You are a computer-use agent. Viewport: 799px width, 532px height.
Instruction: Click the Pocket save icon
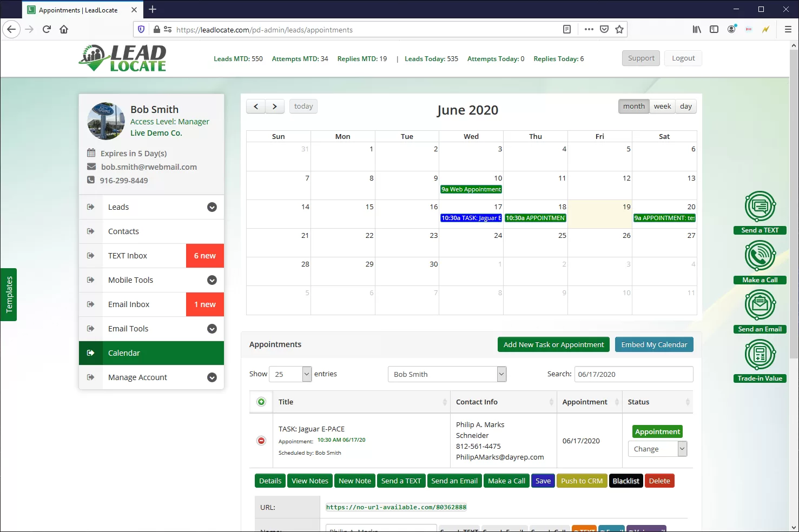tap(604, 29)
